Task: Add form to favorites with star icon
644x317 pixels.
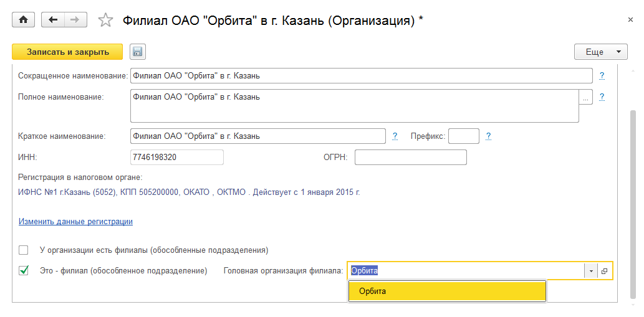Action: 106,21
